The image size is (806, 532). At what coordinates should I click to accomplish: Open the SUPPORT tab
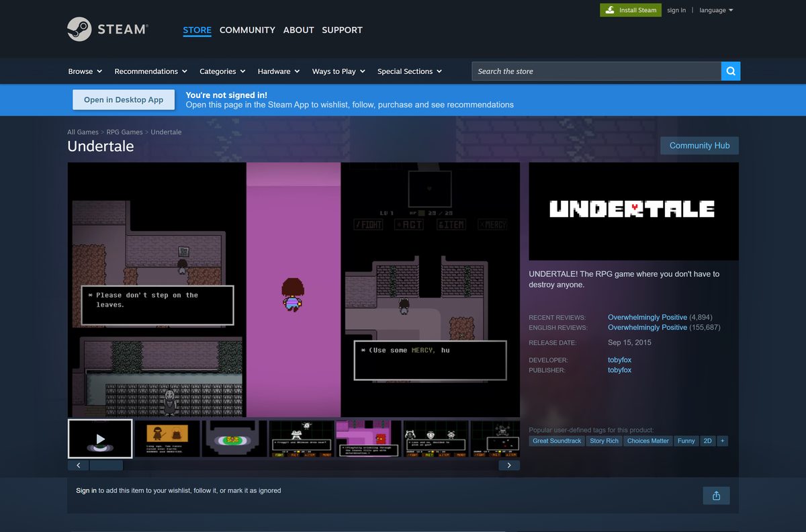point(342,30)
